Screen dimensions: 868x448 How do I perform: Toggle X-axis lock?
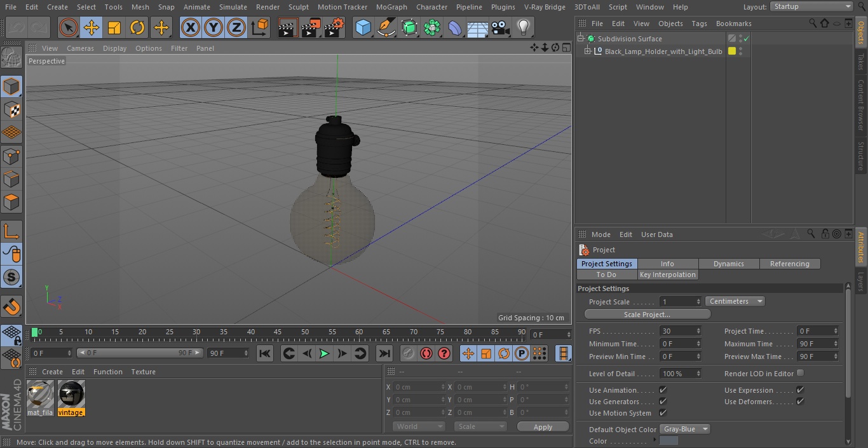click(x=191, y=27)
